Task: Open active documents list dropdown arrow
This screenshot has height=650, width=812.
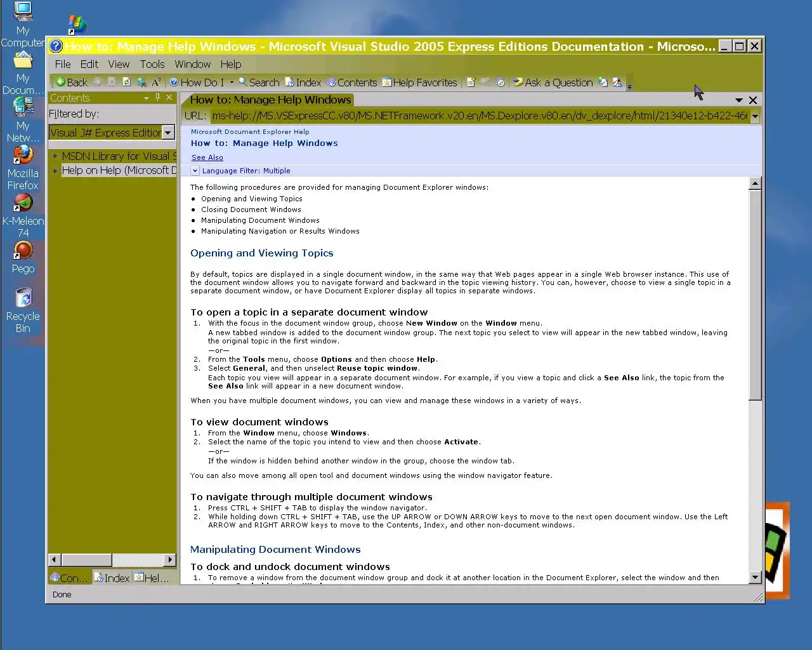Action: [738, 100]
